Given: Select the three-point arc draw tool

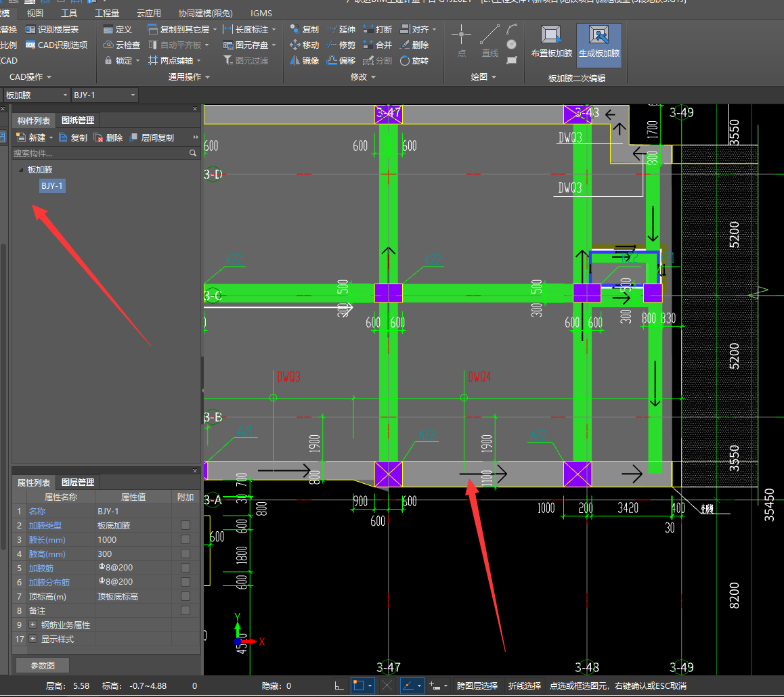Looking at the screenshot, I should click(x=512, y=29).
